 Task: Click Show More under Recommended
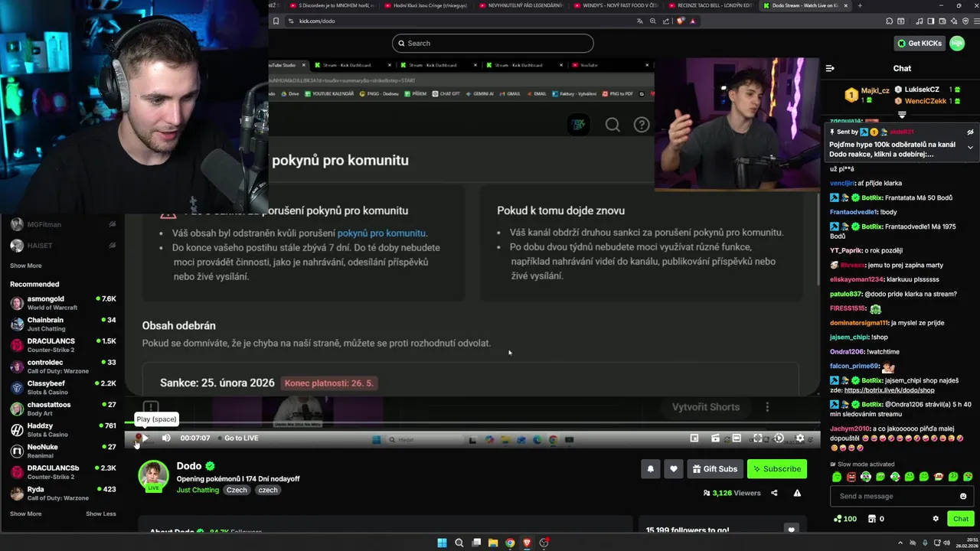[x=26, y=514]
